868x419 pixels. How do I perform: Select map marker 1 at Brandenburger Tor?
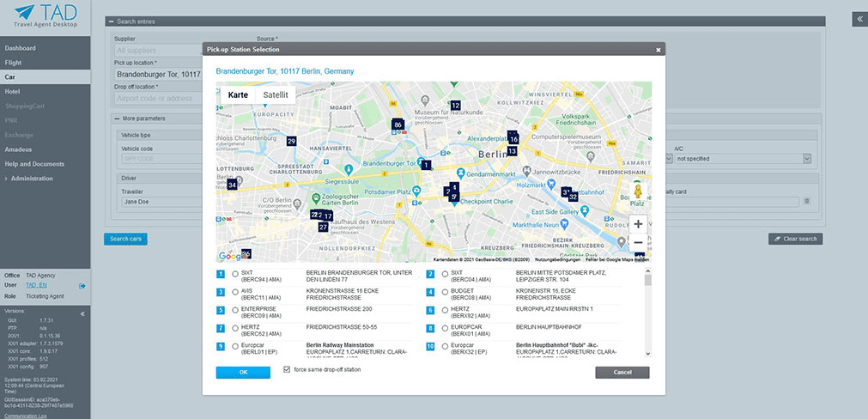(427, 164)
